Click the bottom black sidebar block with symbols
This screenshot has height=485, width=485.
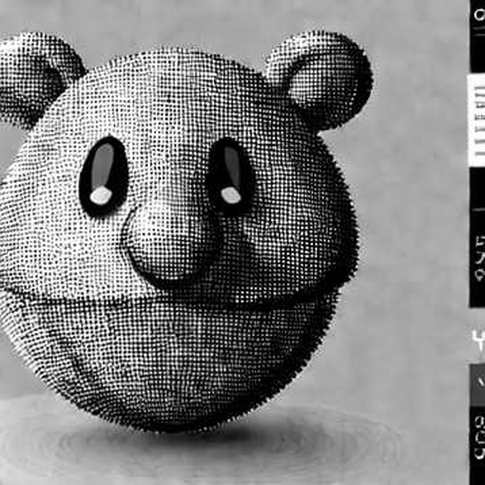click(478, 446)
